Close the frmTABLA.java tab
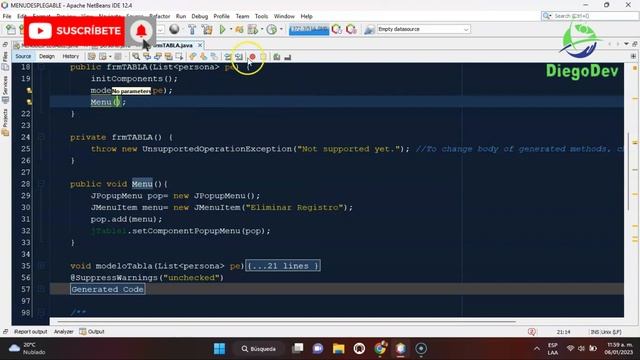 tap(200, 45)
